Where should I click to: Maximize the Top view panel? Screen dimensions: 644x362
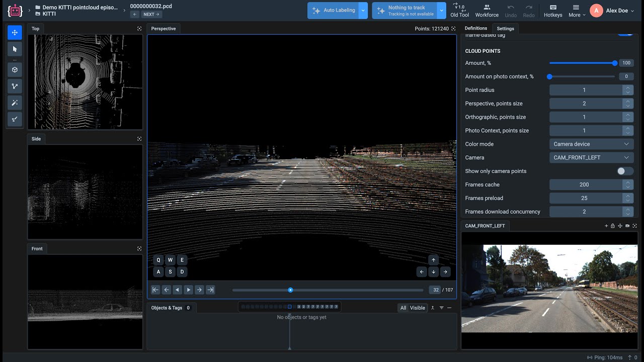click(139, 29)
